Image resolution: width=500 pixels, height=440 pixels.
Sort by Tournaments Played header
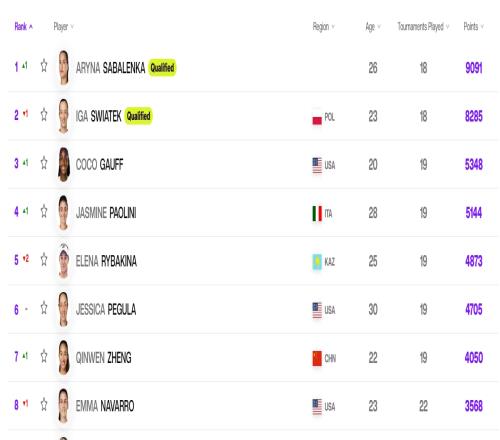[x=423, y=26]
